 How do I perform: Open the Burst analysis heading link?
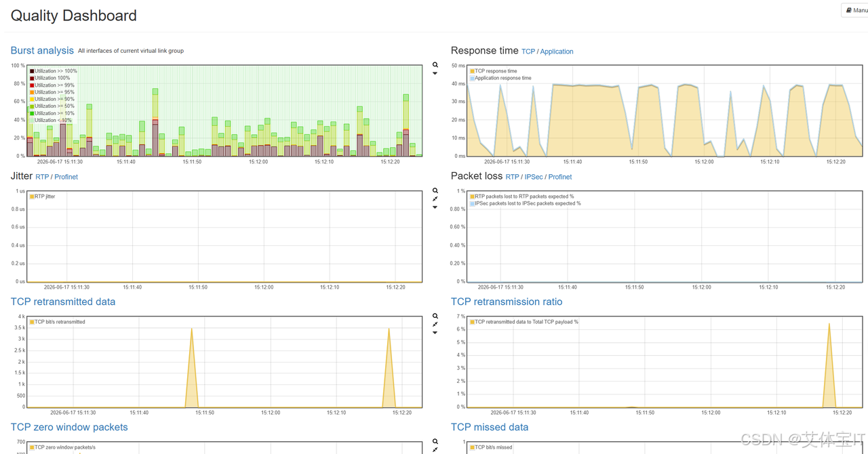click(42, 50)
